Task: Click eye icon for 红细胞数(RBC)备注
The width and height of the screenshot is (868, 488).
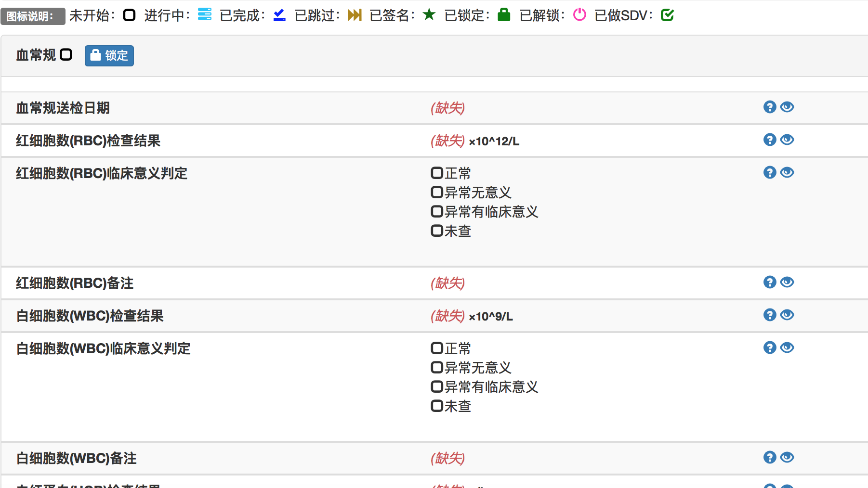Action: pyautogui.click(x=787, y=282)
